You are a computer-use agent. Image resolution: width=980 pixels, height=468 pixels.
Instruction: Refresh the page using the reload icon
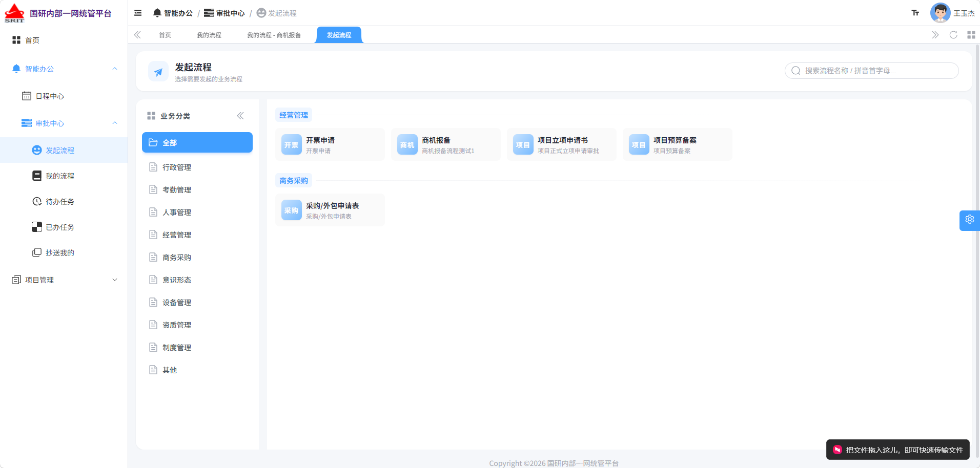[953, 35]
